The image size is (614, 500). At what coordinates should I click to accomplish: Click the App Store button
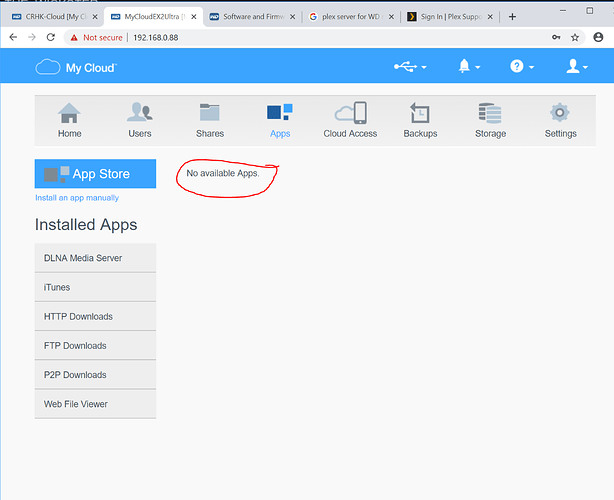click(x=95, y=173)
